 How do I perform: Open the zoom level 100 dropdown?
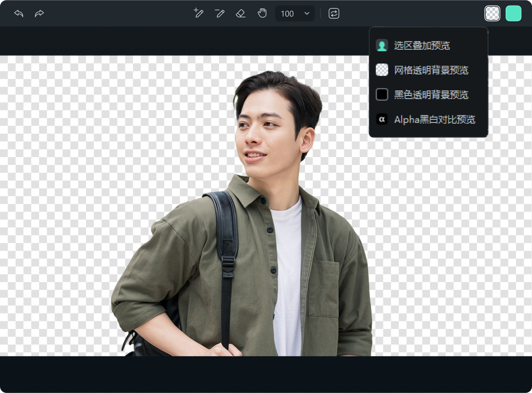tap(295, 13)
